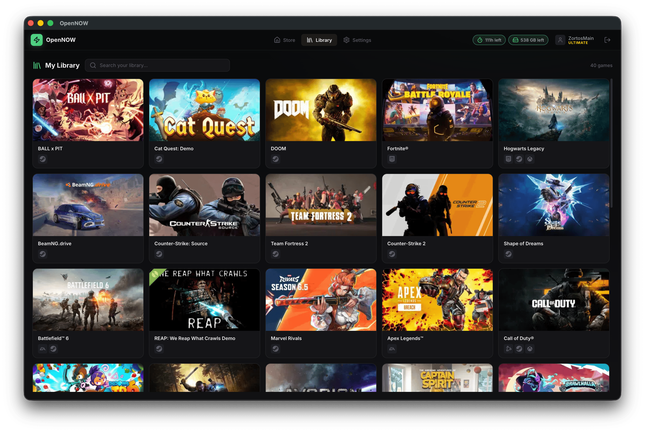645x432 pixels.
Task: Click the "Marvel Rivals" title text
Action: [286, 338]
